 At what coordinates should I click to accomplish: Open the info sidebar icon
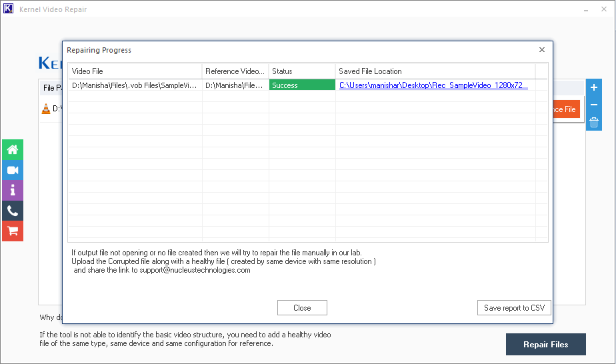(x=13, y=191)
